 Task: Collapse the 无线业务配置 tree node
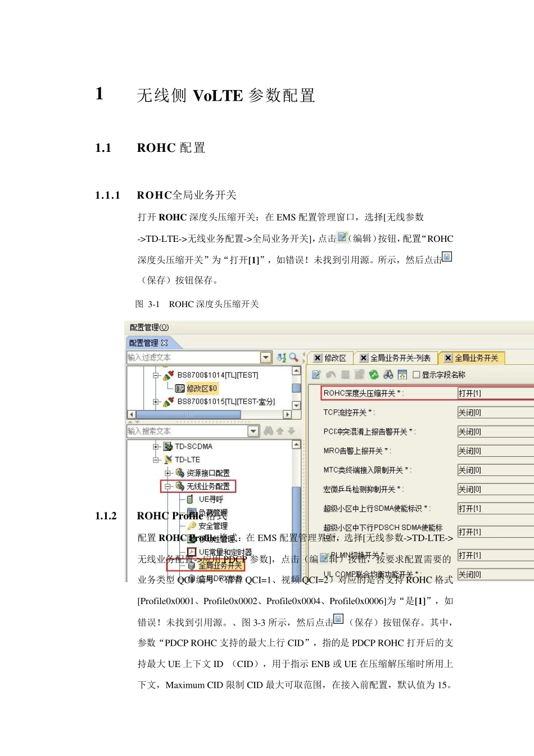coord(168,486)
